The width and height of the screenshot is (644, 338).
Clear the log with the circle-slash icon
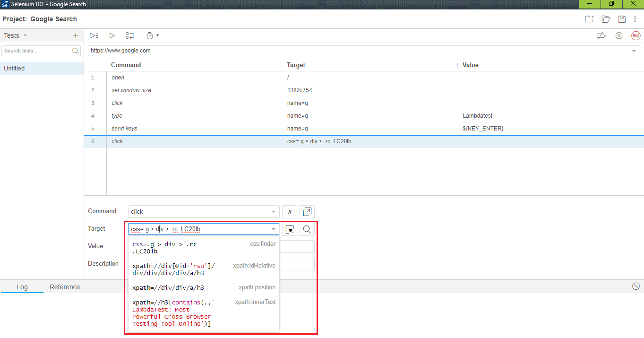tap(635, 286)
